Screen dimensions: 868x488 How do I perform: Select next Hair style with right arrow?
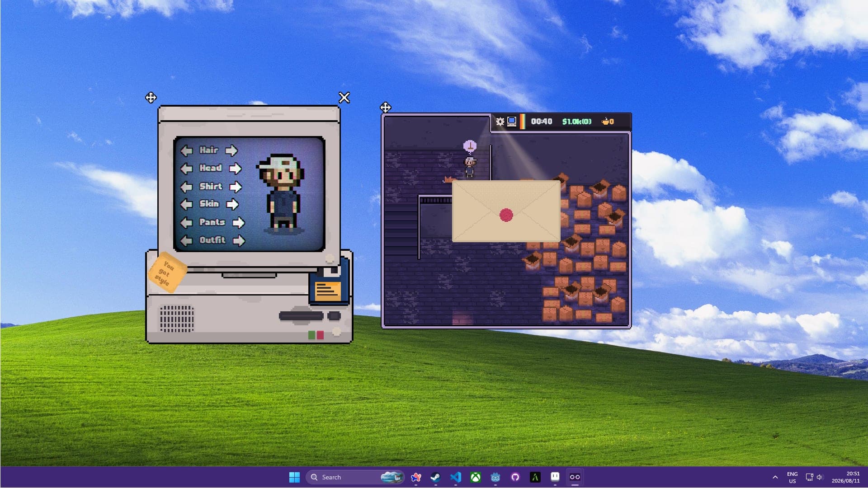[x=231, y=150]
